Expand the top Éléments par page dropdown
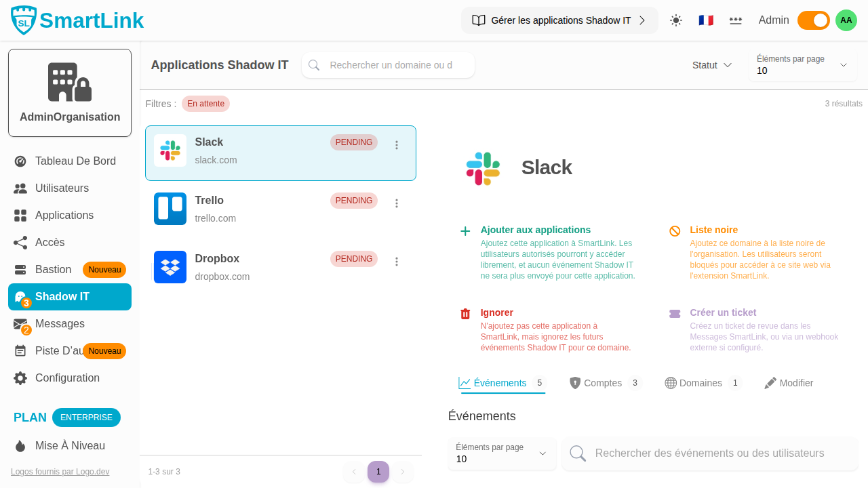Image resolution: width=868 pixels, height=488 pixels. [x=802, y=65]
